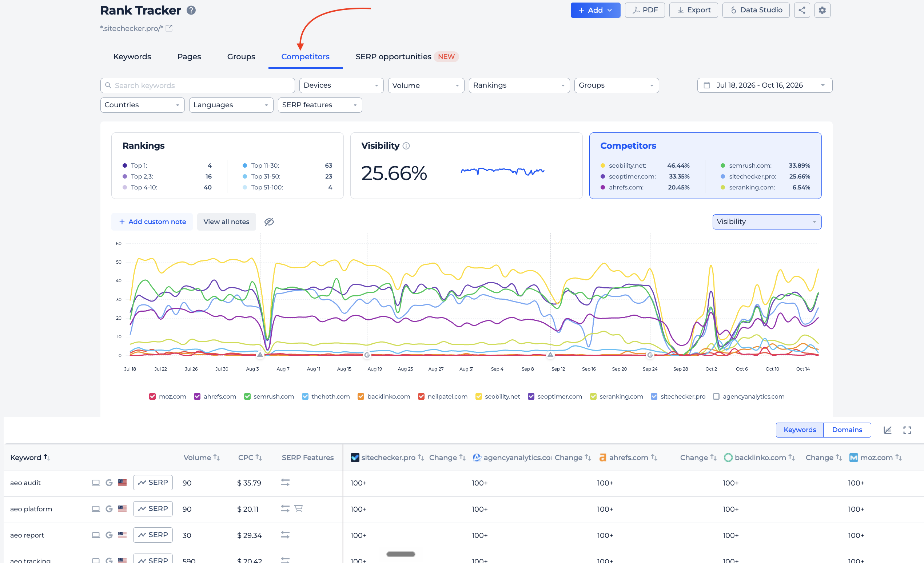Click the share icon button

pos(801,10)
